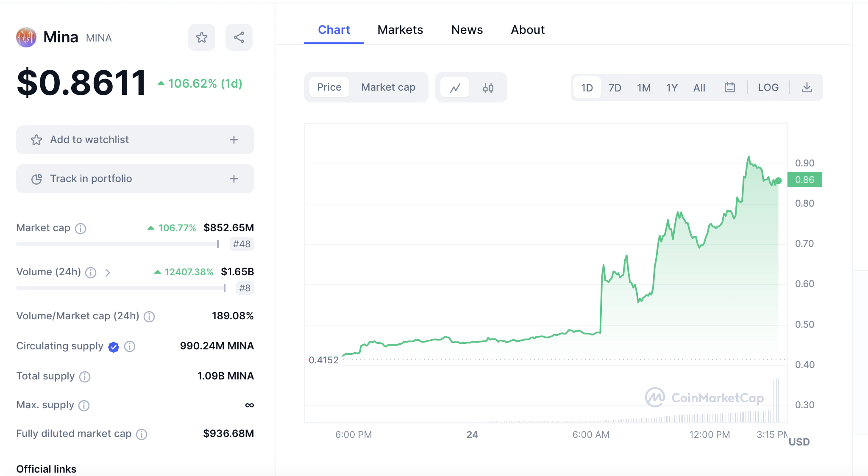The image size is (868, 476).
Task: Click the download chart data icon
Action: pyautogui.click(x=807, y=88)
